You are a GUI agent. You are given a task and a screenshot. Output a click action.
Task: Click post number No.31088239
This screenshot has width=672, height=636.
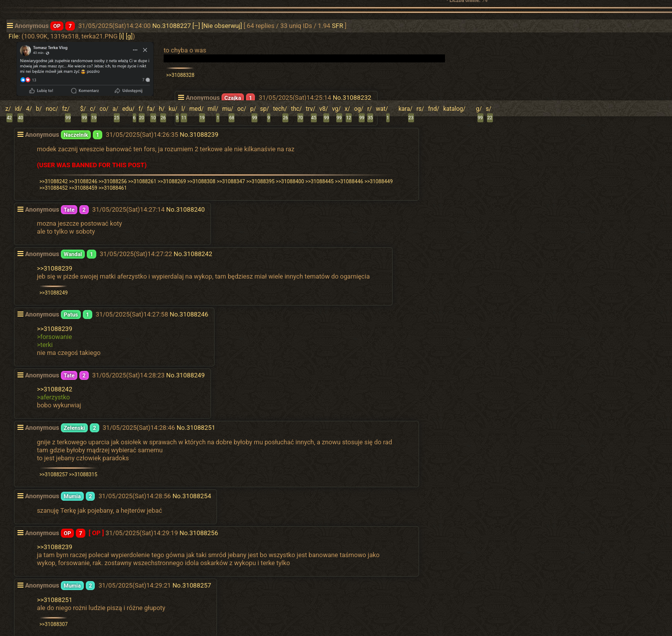[x=199, y=135]
